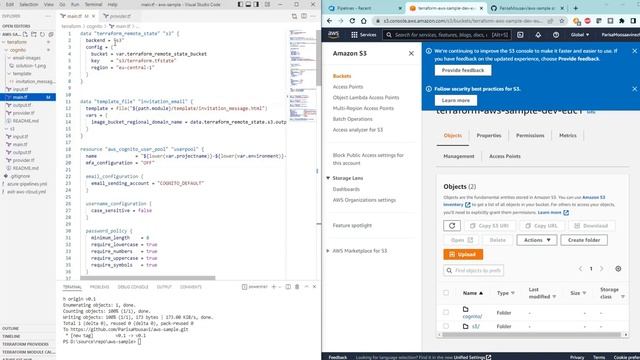This screenshot has height=360, width=640.
Task: Click the editor horizontal scrollbar
Action: tap(148, 278)
